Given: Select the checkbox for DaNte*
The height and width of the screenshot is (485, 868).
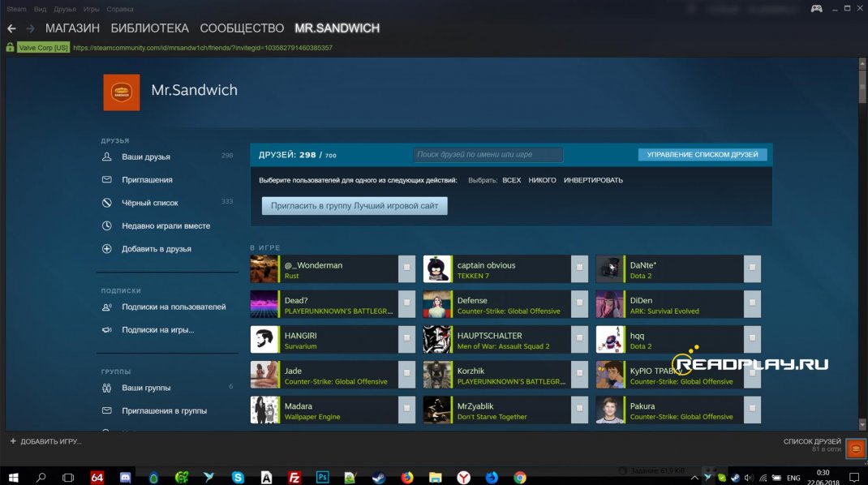Looking at the screenshot, I should (752, 268).
